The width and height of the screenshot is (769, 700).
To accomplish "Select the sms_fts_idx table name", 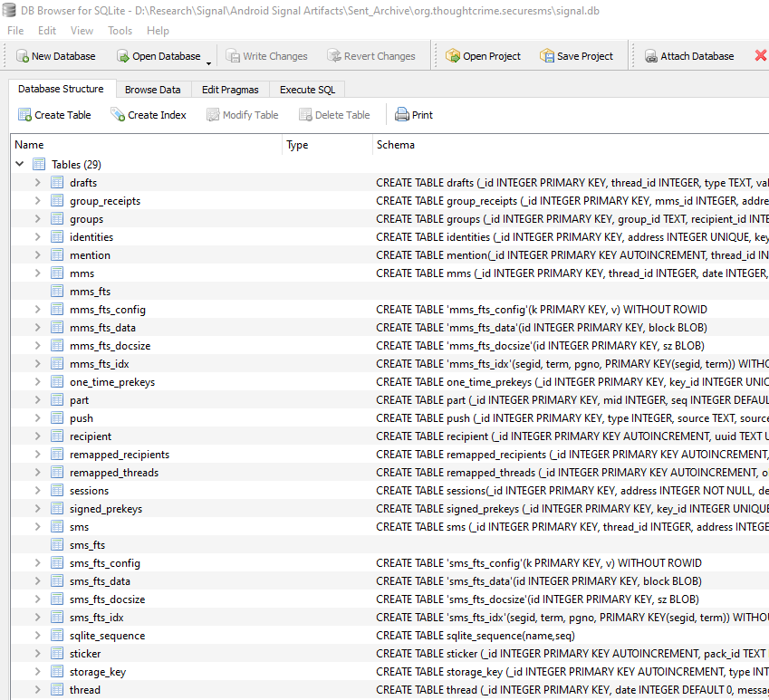I will click(97, 618).
